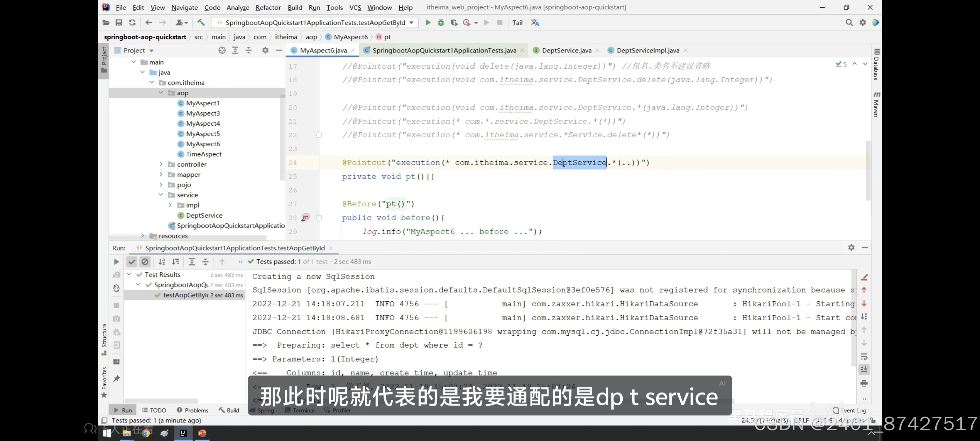Click the print icon in the console sidebar
The height and width of the screenshot is (441, 980).
point(864,383)
